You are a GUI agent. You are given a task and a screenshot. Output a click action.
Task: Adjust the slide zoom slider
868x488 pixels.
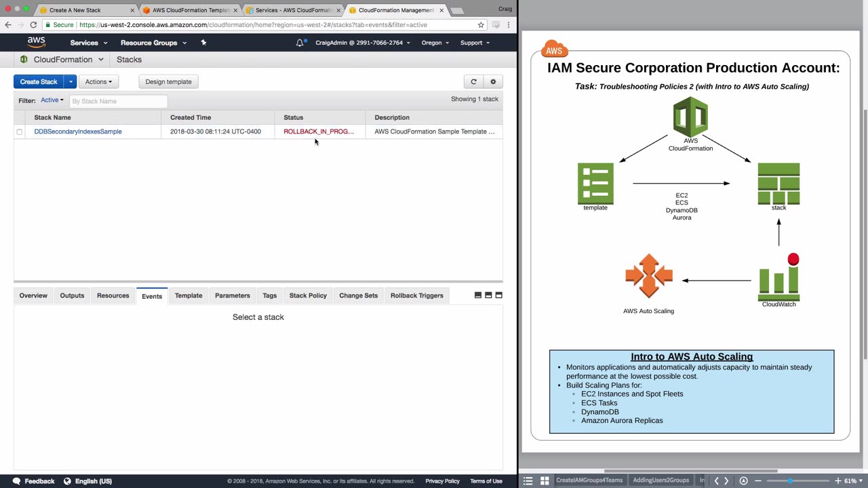[x=790, y=481]
